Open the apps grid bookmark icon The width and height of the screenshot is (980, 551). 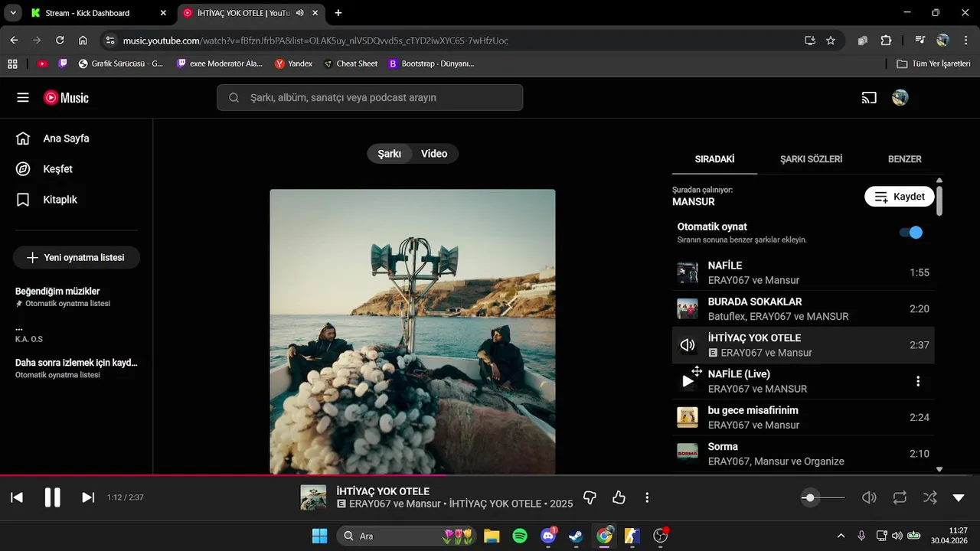tap(12, 64)
